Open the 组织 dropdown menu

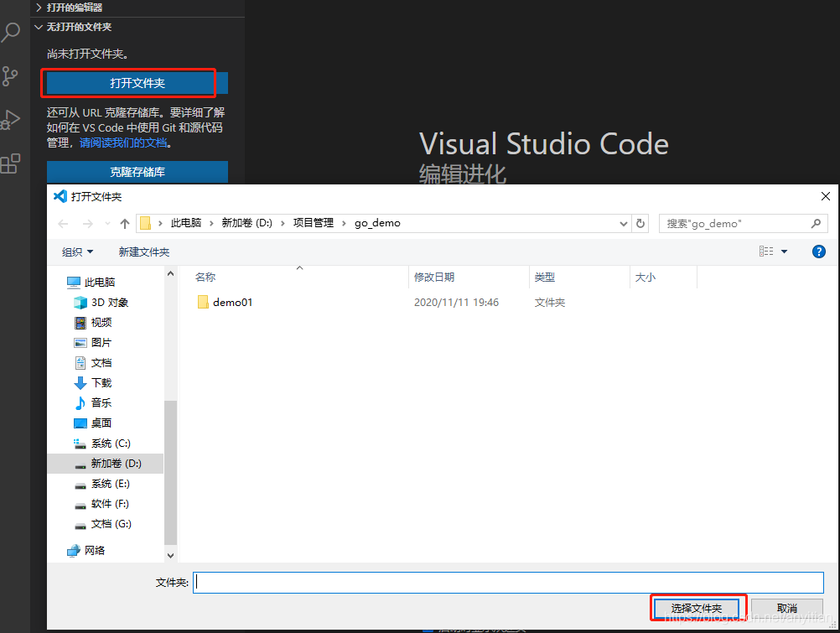77,252
